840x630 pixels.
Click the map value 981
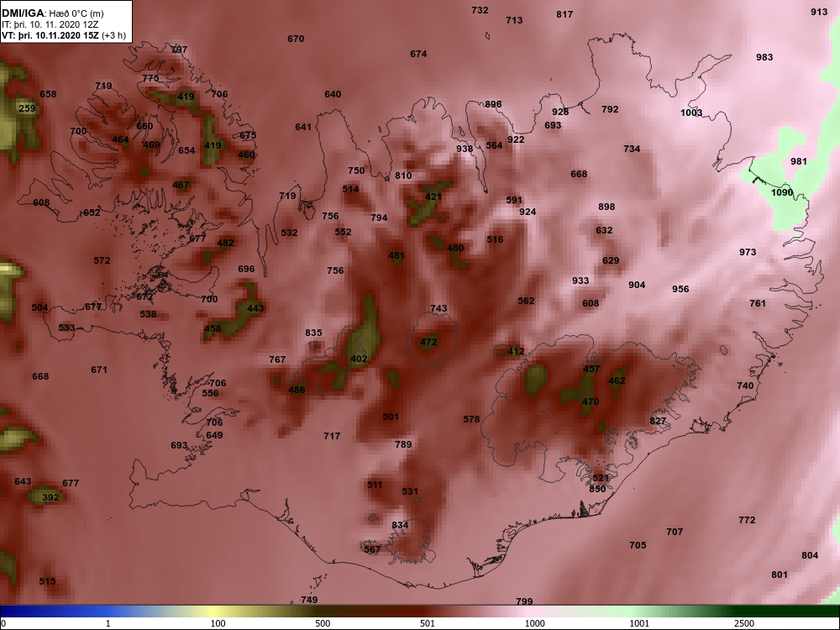pos(798,161)
